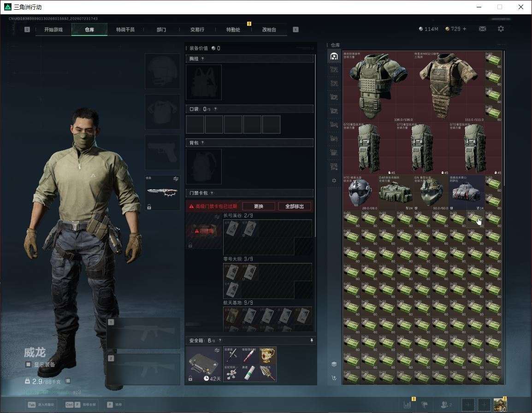Click the question mark next to 背包
Image resolution: width=532 pixels, height=413 pixels.
(202, 142)
